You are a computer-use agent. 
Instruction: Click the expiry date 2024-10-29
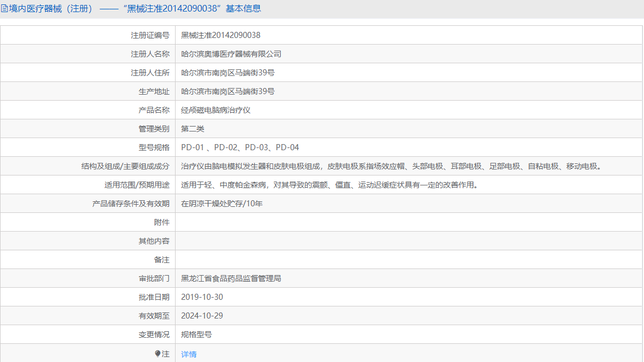coord(202,316)
